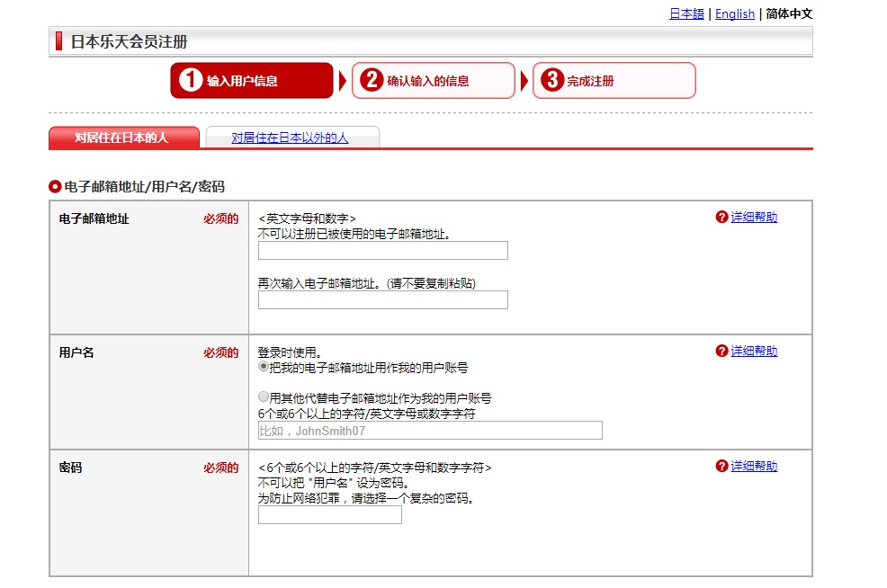Focus the first email address input field
Image resolution: width=887 pixels, height=588 pixels.
point(382,251)
